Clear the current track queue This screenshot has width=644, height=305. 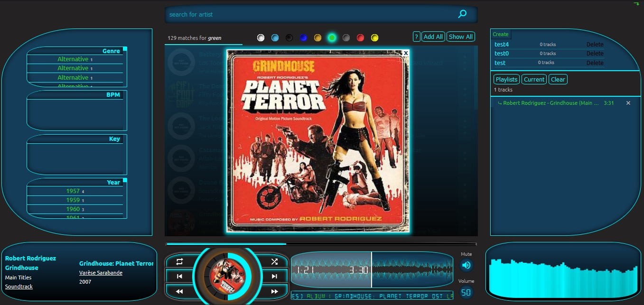point(558,79)
